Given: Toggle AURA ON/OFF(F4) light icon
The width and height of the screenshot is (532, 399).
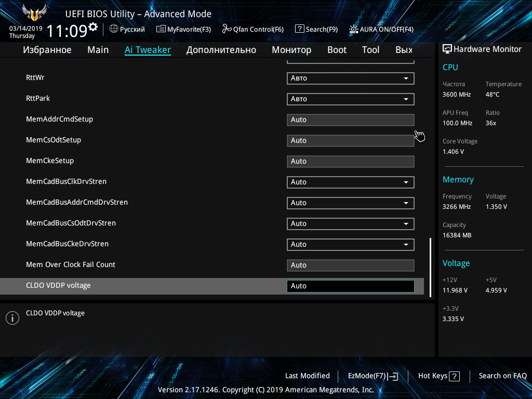Looking at the screenshot, I should click(x=353, y=29).
